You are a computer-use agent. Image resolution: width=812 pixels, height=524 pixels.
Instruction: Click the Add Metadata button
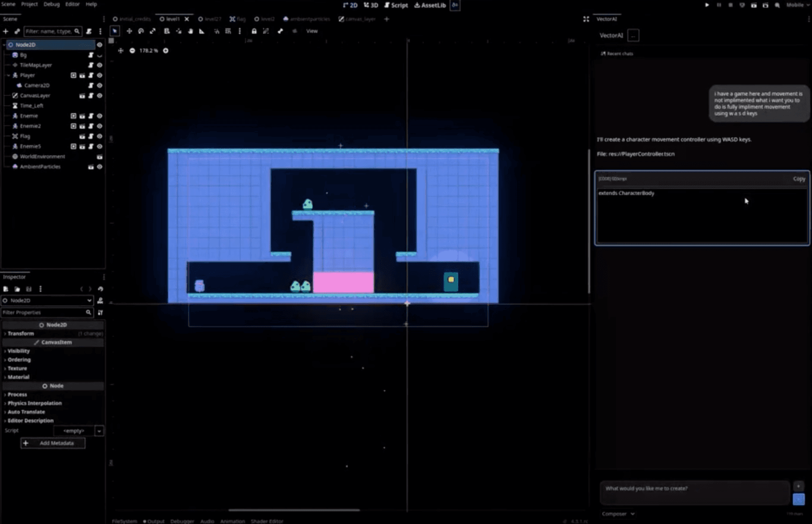[53, 443]
